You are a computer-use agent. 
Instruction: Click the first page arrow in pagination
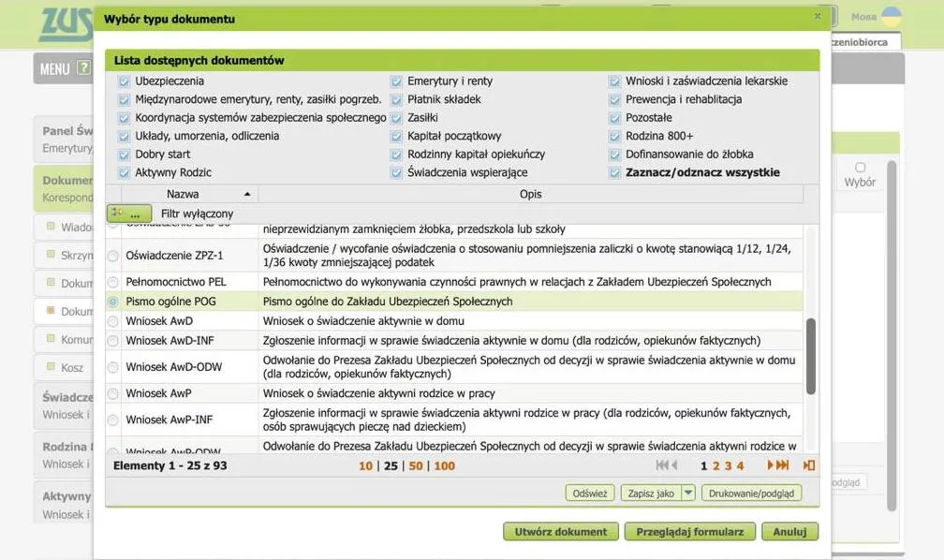[661, 464]
